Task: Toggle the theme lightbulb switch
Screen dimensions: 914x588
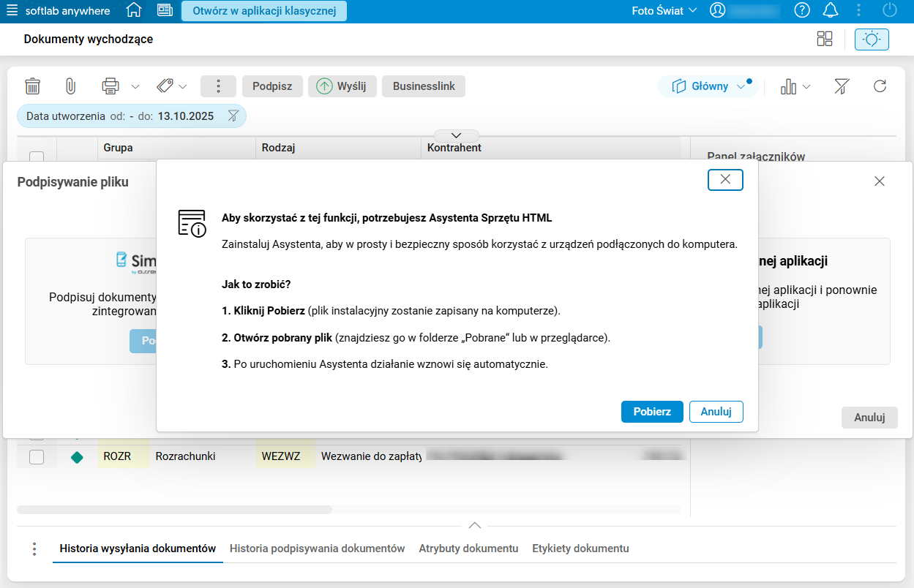Action: pos(872,39)
